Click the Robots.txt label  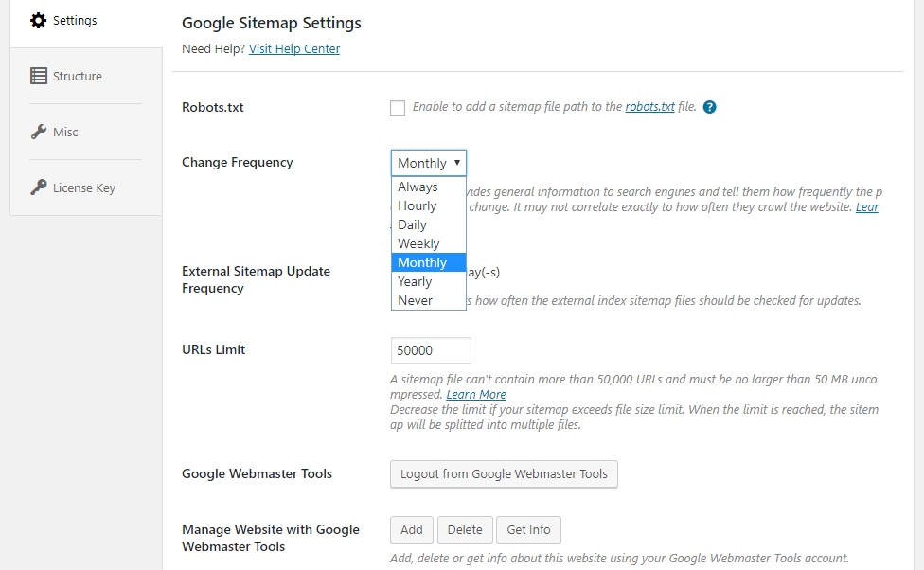coord(213,107)
